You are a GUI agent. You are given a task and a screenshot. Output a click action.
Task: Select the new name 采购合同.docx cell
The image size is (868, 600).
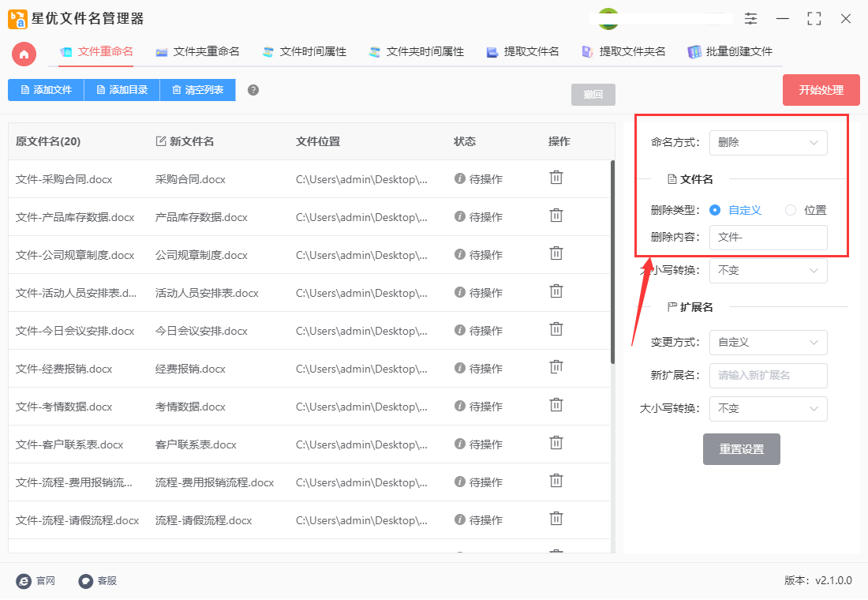click(190, 179)
